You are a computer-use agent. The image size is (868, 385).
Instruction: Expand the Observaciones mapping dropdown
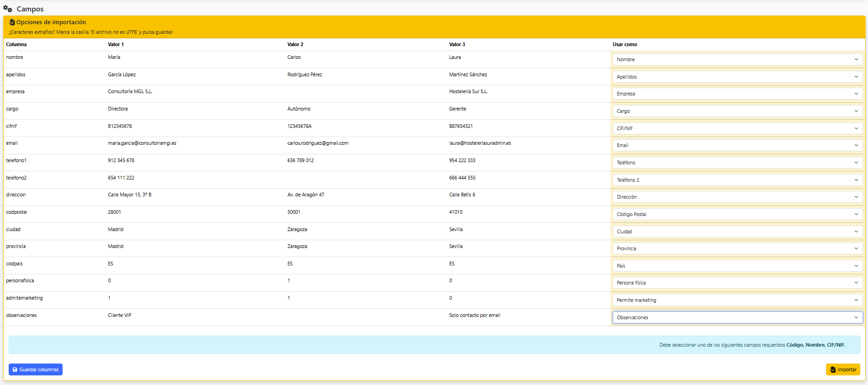(737, 317)
